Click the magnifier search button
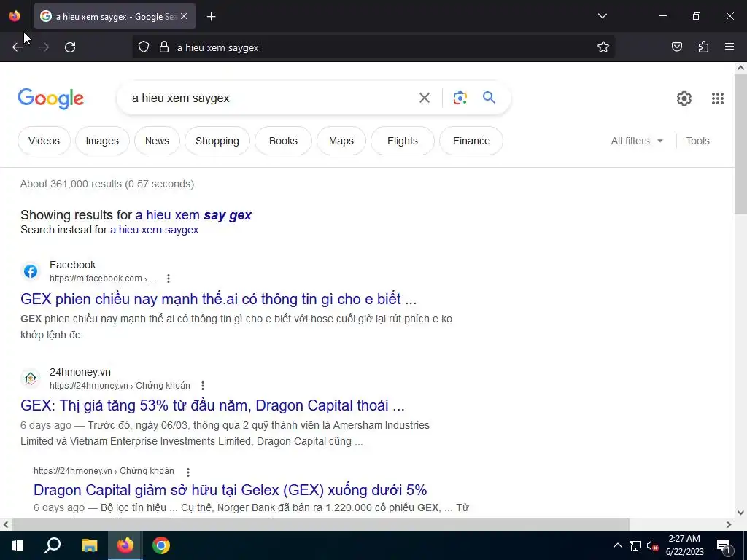 (489, 98)
